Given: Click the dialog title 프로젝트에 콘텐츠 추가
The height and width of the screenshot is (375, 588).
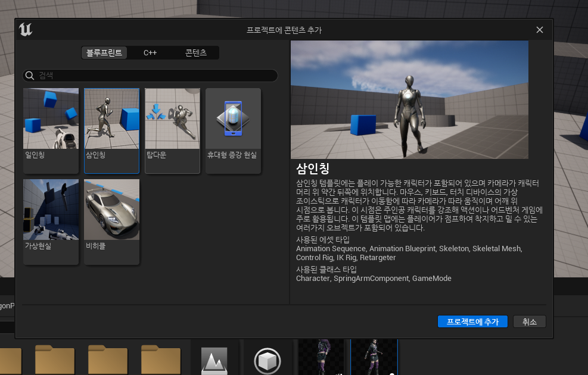Looking at the screenshot, I should pyautogui.click(x=284, y=30).
